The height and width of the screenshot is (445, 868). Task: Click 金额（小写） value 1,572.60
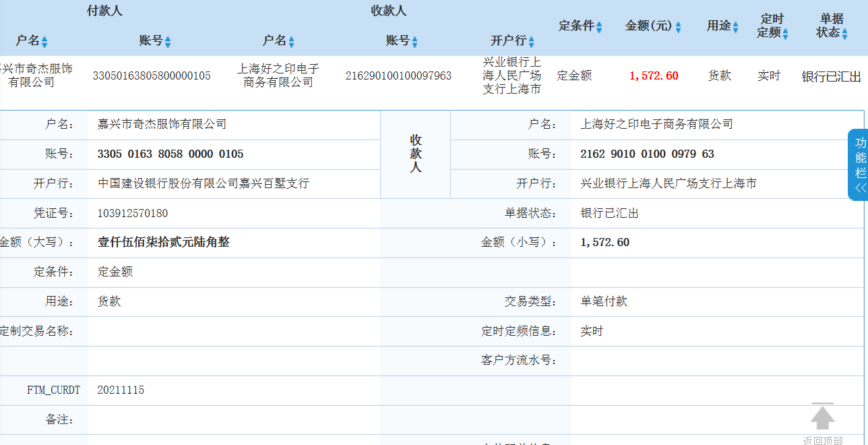tap(605, 242)
